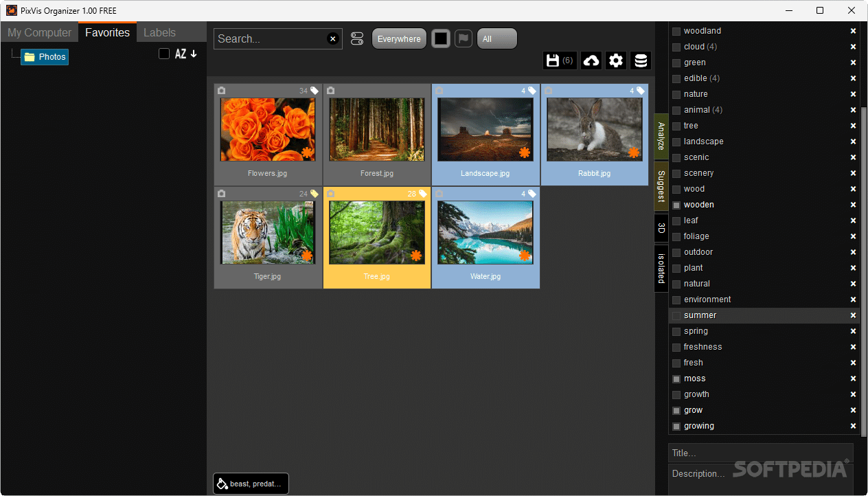The width and height of the screenshot is (868, 496).
Task: Remove the "summer" tag with its x button
Action: coord(852,315)
